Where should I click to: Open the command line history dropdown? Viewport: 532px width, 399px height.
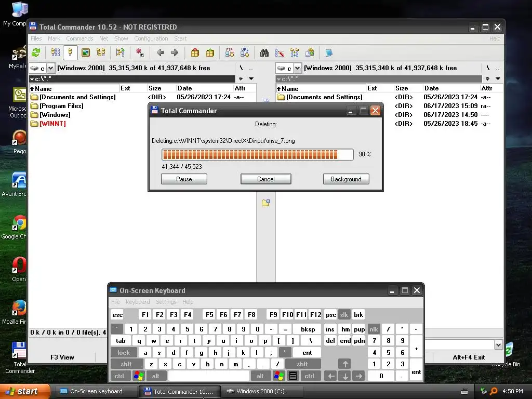click(498, 345)
